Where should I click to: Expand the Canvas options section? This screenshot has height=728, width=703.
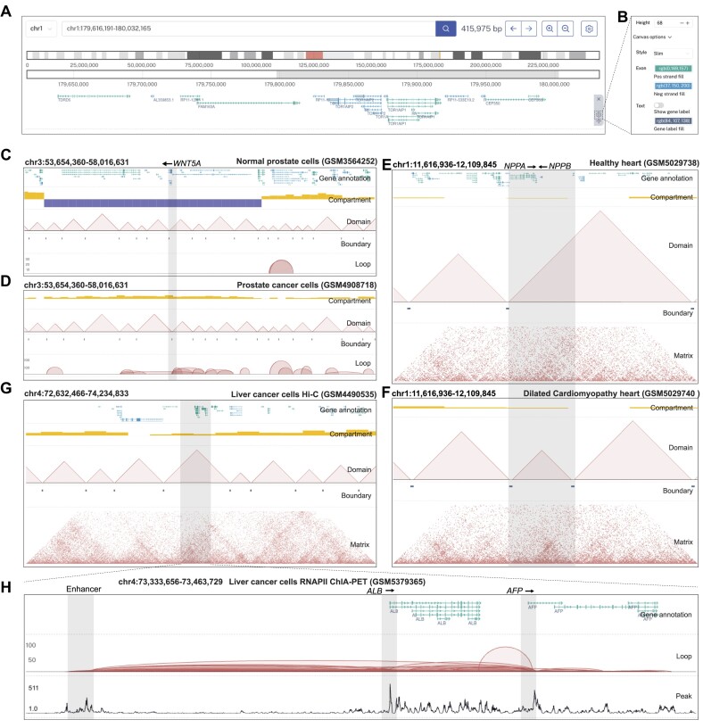point(652,37)
